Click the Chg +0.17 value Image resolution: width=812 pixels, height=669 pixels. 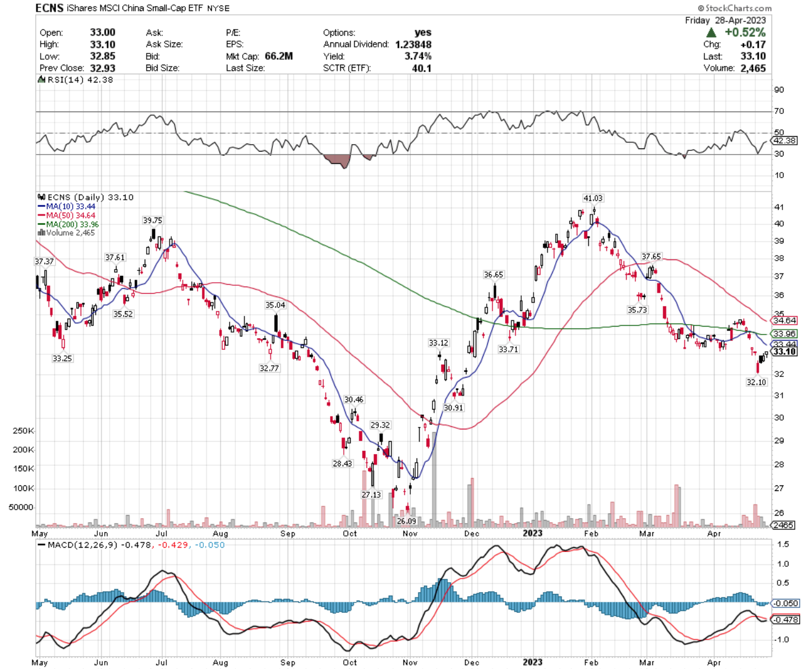pyautogui.click(x=753, y=44)
